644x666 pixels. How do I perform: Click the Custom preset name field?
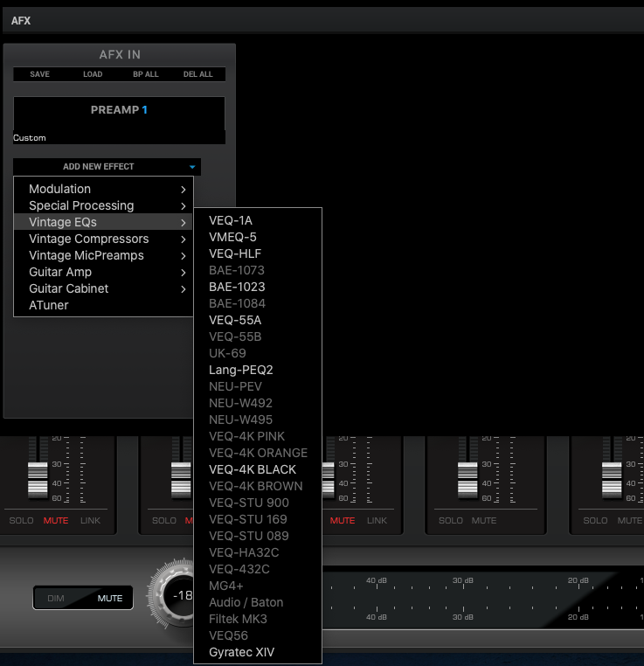click(119, 137)
